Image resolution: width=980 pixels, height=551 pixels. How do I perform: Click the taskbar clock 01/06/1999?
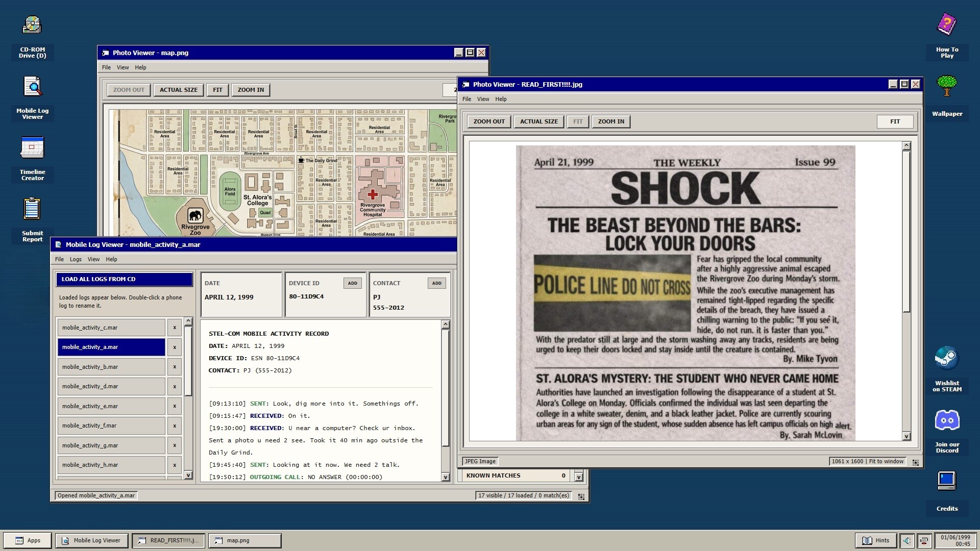pos(955,540)
